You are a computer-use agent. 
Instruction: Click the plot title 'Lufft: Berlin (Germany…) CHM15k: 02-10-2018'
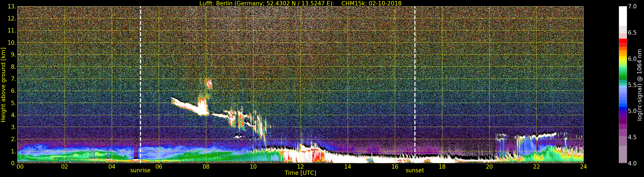(x=300, y=3)
